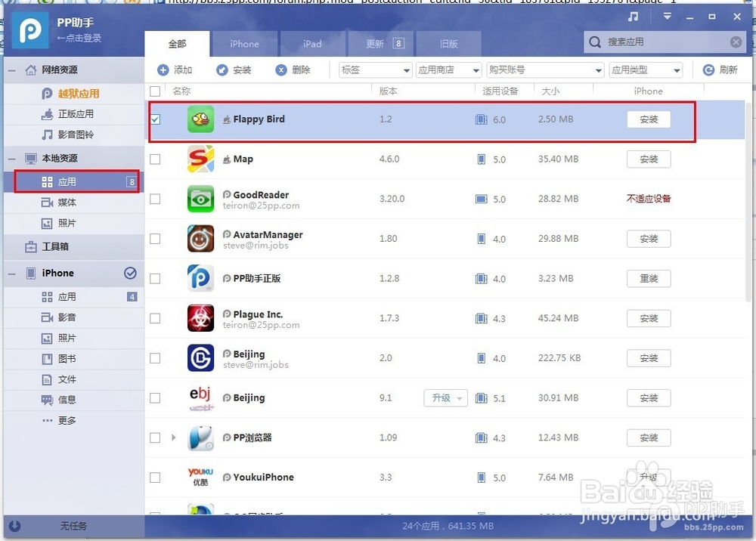Switch to the 旧版 tab
This screenshot has height=541, width=756.
448,44
